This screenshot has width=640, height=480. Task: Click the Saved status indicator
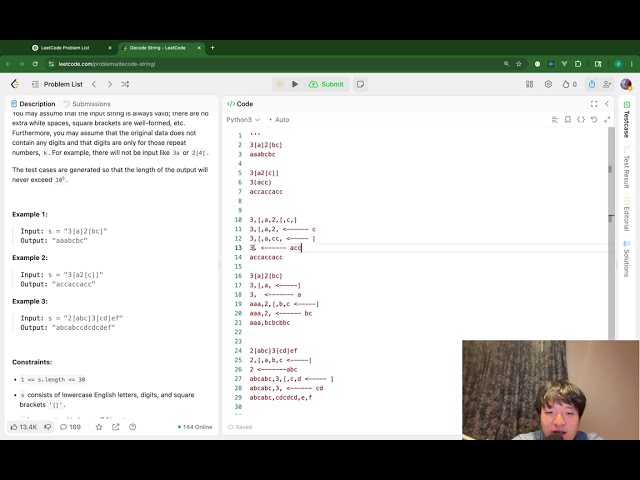tap(240, 427)
